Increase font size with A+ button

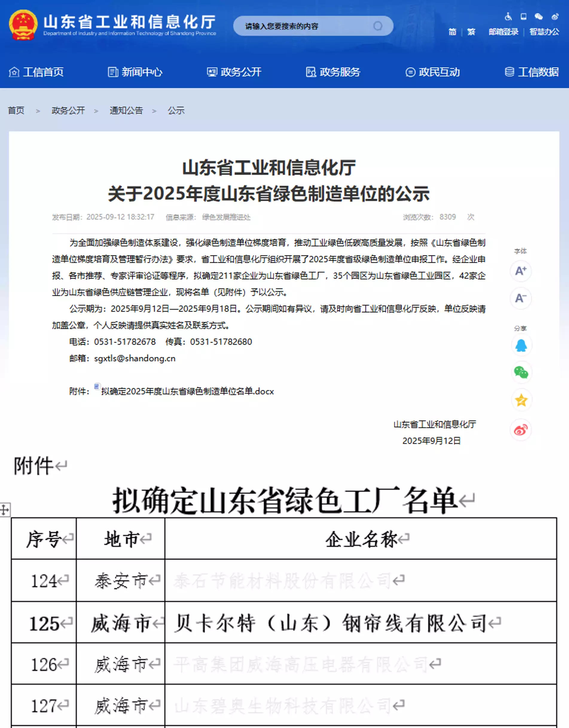click(521, 271)
